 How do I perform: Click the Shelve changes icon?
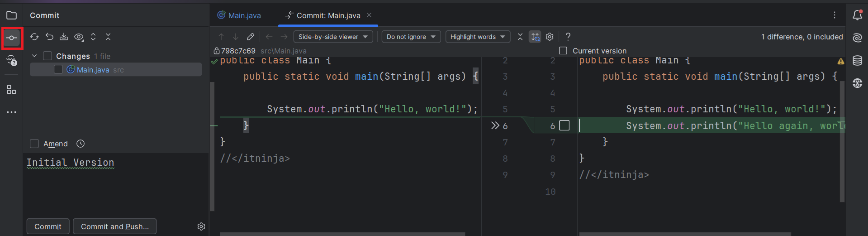pyautogui.click(x=64, y=37)
